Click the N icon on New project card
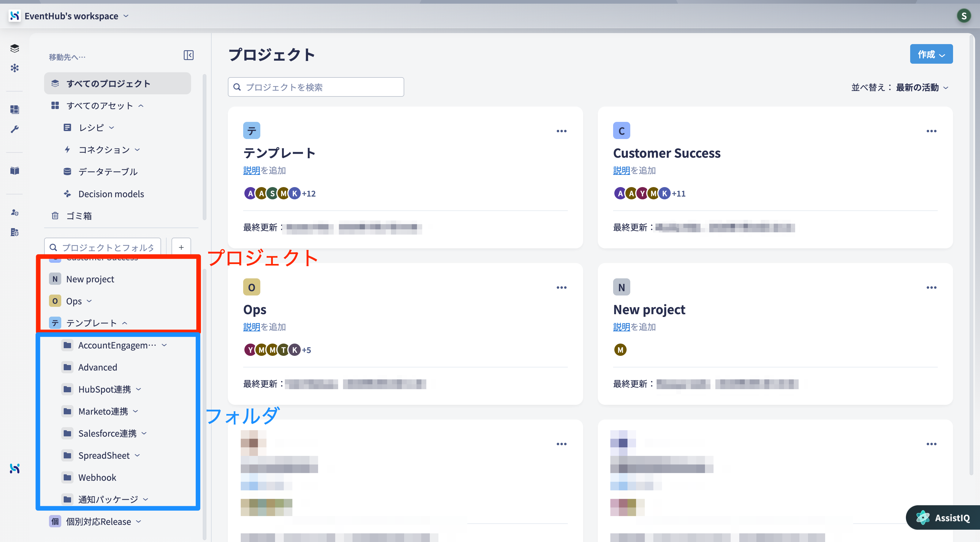The width and height of the screenshot is (980, 542). tap(621, 287)
